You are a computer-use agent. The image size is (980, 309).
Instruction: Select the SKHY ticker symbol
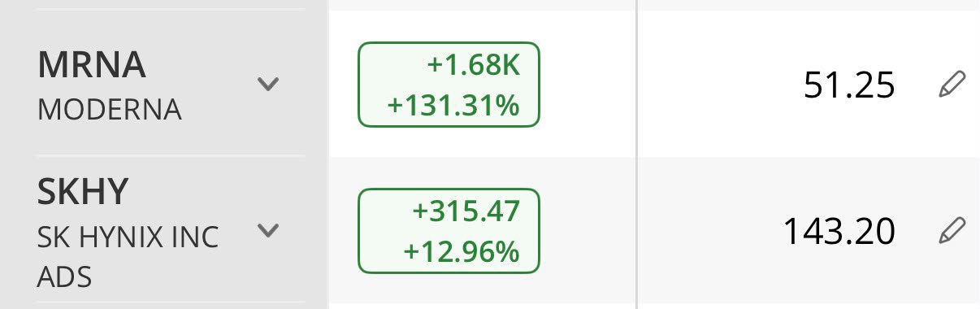coord(83,192)
